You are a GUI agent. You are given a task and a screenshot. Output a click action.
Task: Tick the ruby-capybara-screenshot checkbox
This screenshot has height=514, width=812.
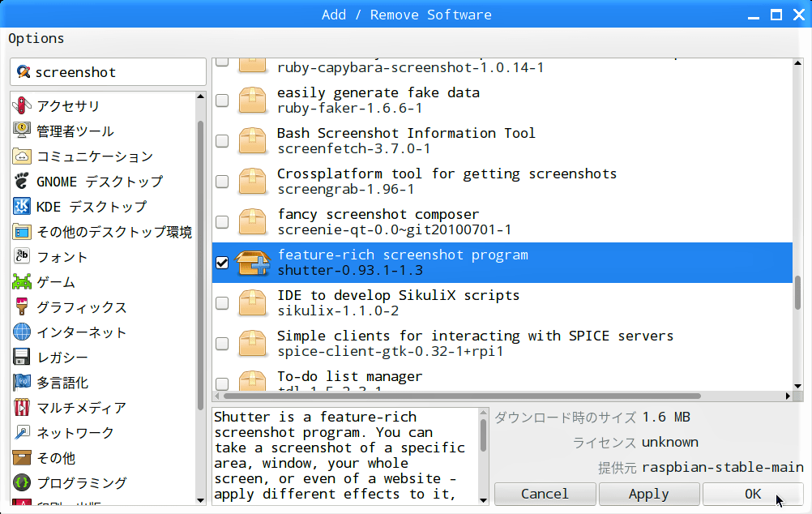pos(222,62)
